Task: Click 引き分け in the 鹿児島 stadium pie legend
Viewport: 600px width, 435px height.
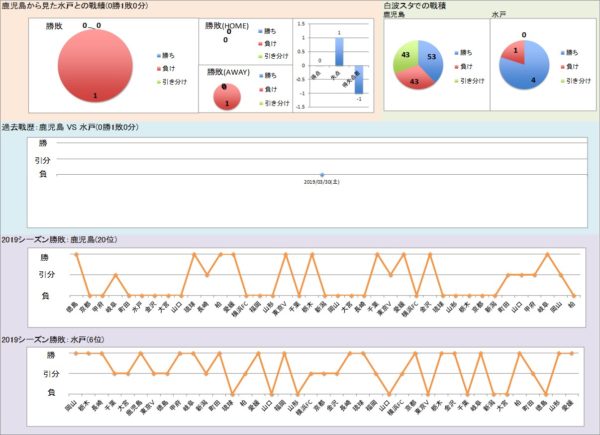Action: (469, 81)
